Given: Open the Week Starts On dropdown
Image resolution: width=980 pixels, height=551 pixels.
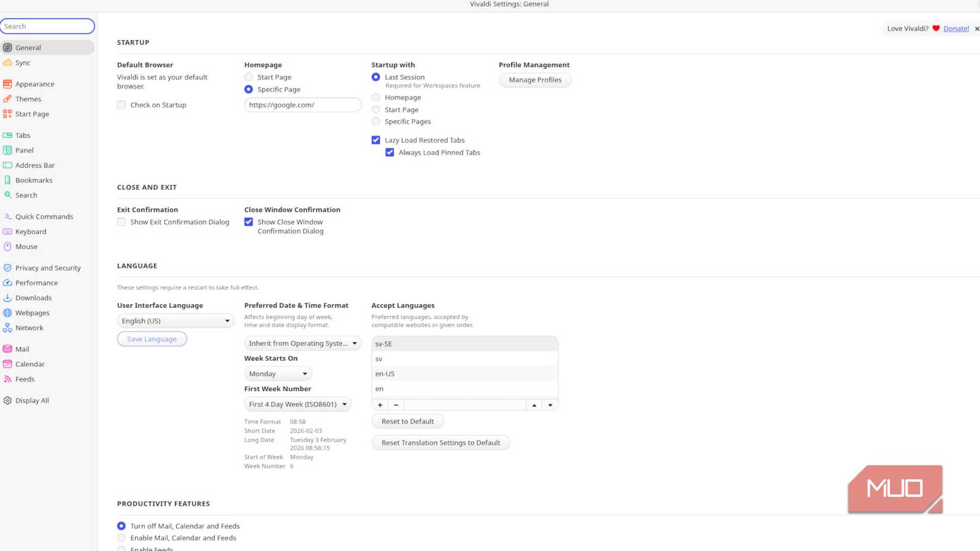Looking at the screenshot, I should (x=277, y=373).
